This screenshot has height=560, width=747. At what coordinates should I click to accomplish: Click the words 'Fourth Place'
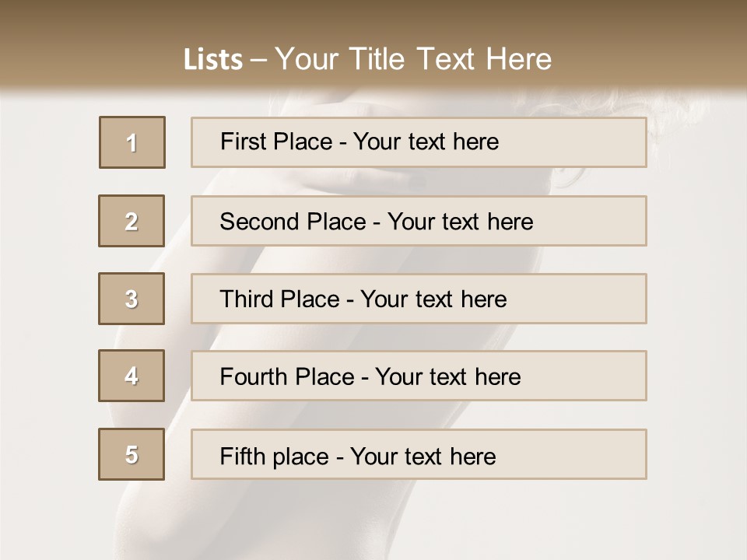[287, 376]
